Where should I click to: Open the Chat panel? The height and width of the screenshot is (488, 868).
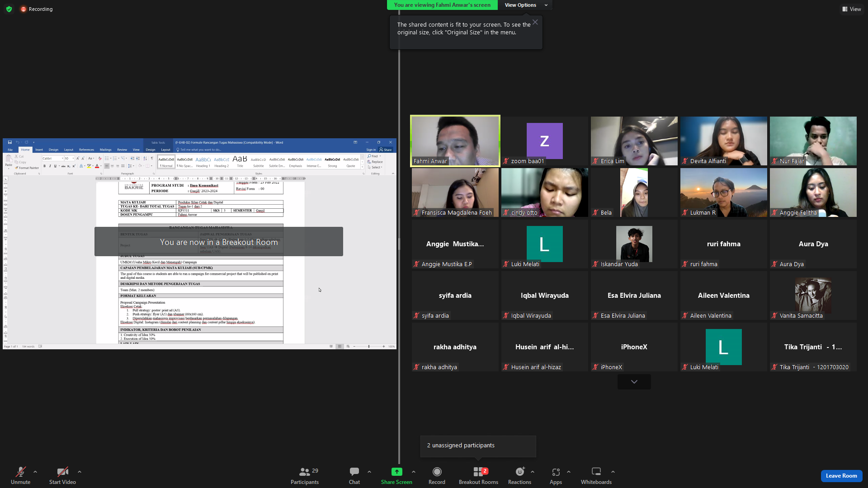(354, 476)
